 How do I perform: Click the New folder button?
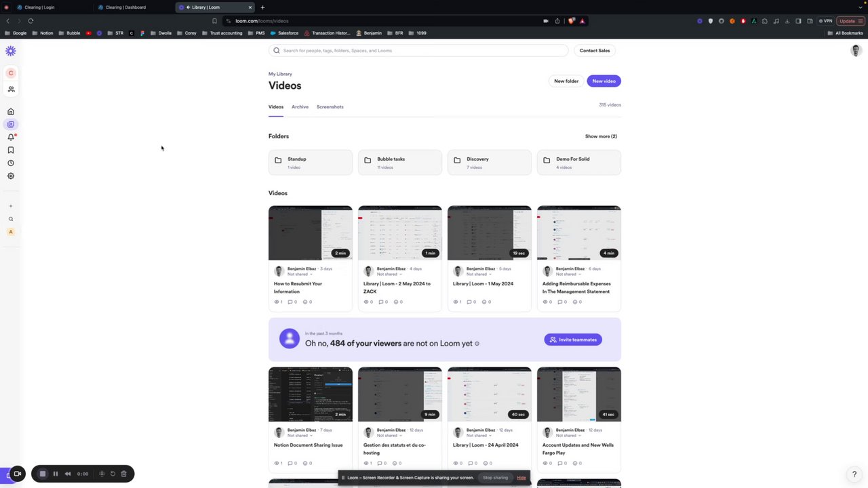[x=566, y=81]
